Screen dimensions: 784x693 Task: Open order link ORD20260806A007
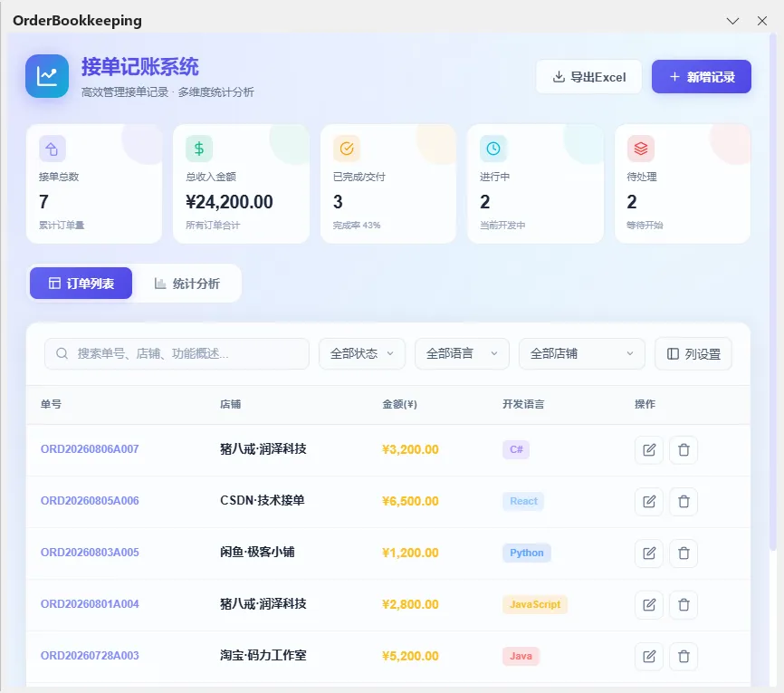(x=90, y=448)
